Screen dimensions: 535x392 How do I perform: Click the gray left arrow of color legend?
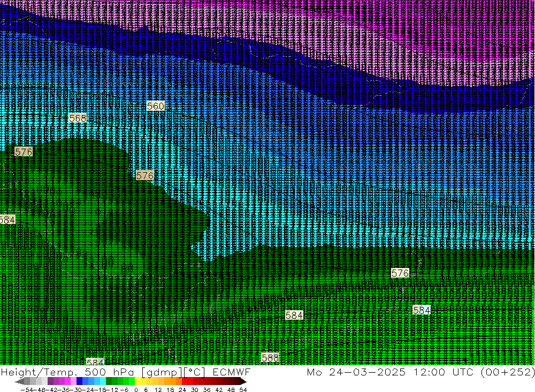(x=19, y=381)
